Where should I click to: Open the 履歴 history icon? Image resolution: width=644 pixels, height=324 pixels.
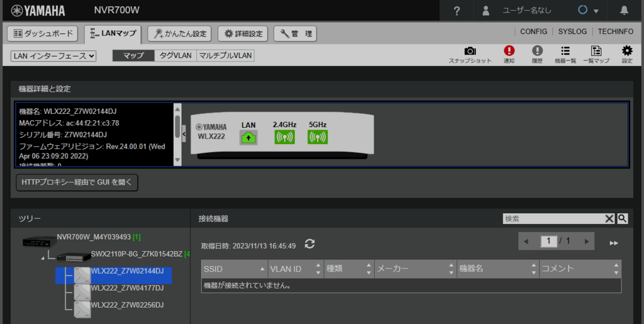pos(537,55)
